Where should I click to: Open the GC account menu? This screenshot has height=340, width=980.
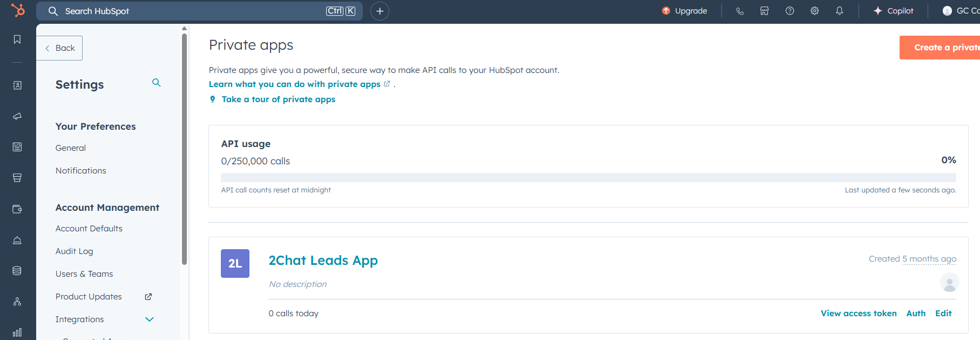pyautogui.click(x=961, y=11)
